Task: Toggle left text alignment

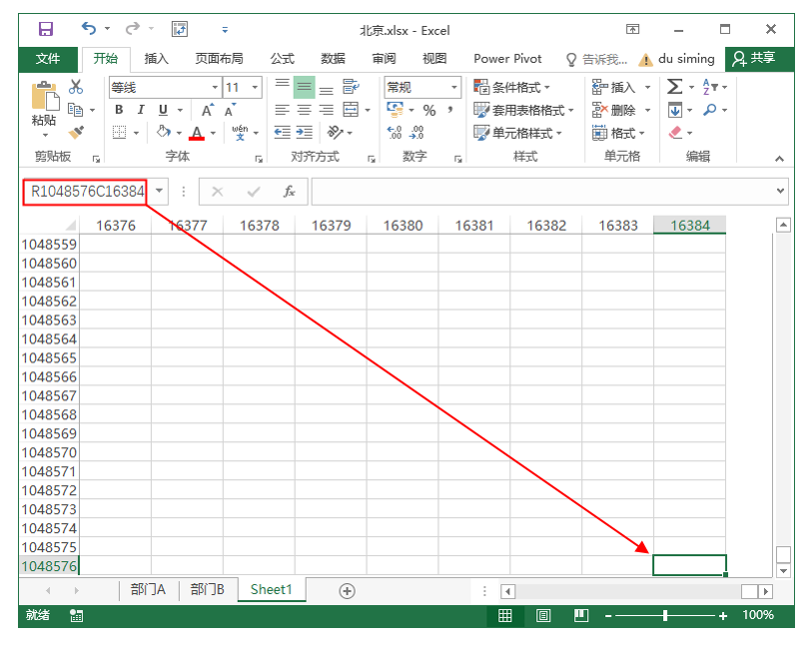Action: 283,110
